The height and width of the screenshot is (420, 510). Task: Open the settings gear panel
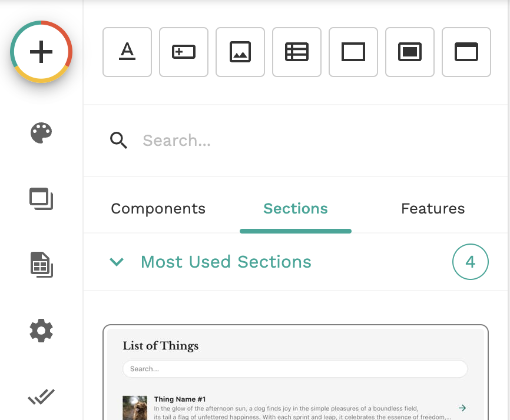41,331
